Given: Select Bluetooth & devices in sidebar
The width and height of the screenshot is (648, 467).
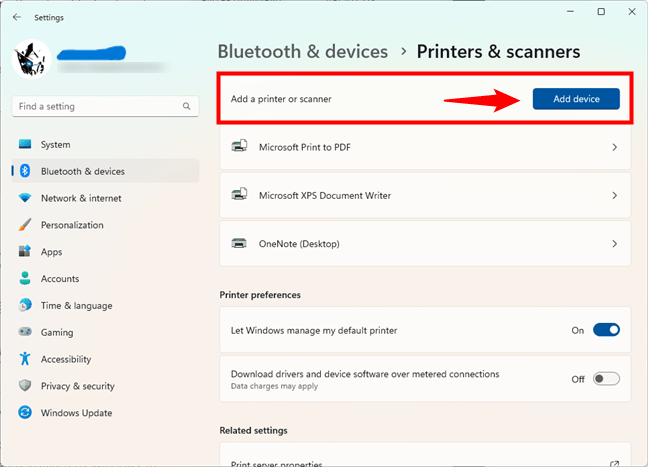Looking at the screenshot, I should [105, 171].
